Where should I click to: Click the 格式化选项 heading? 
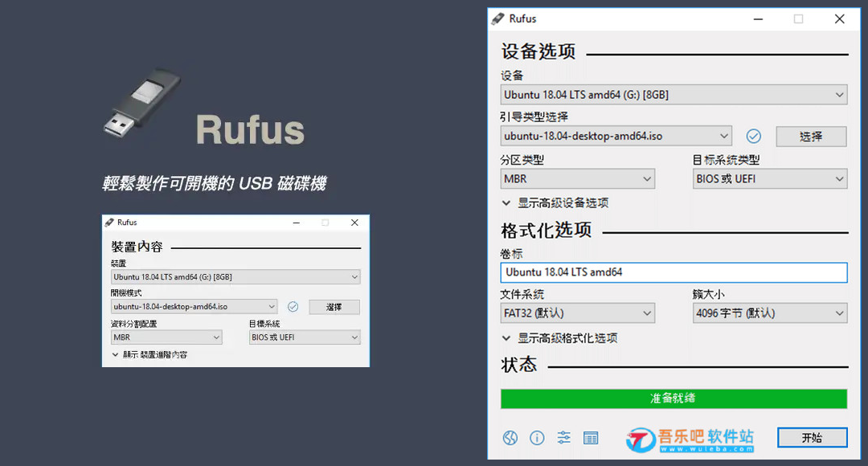pyautogui.click(x=547, y=231)
